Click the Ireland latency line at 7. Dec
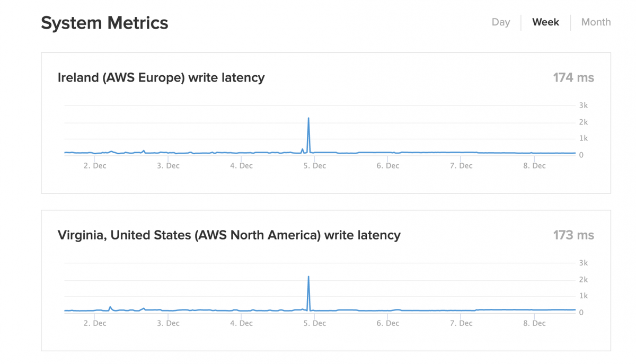Viewport: 636px width, 364px height. coord(461,153)
